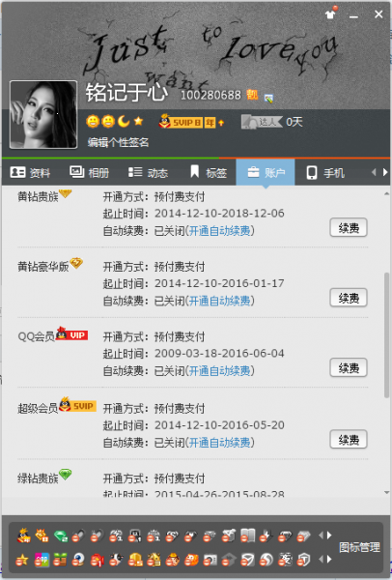Enable auto-renew for 黄钻贵族
This screenshot has width=392, height=580.
tap(219, 231)
